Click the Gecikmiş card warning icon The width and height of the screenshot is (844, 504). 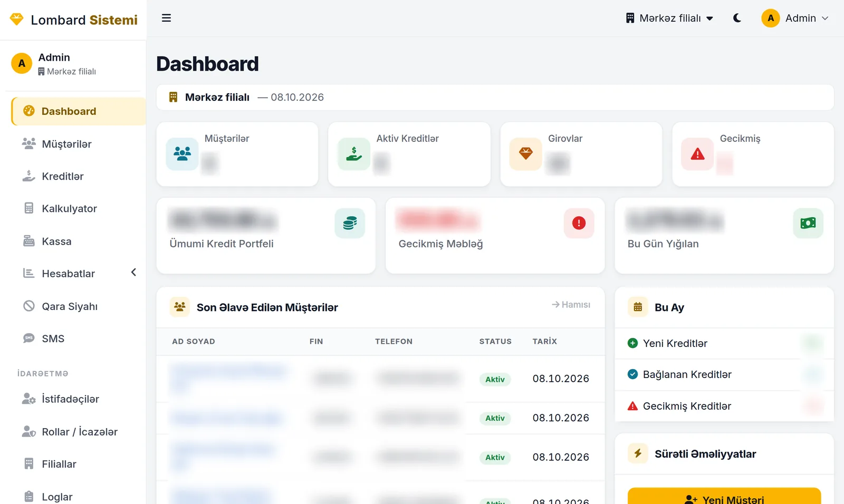698,154
